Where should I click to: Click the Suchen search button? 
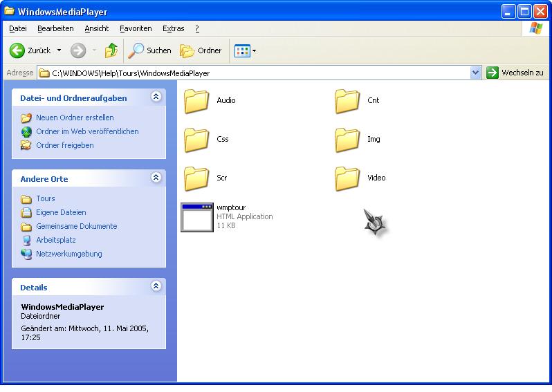coord(150,50)
